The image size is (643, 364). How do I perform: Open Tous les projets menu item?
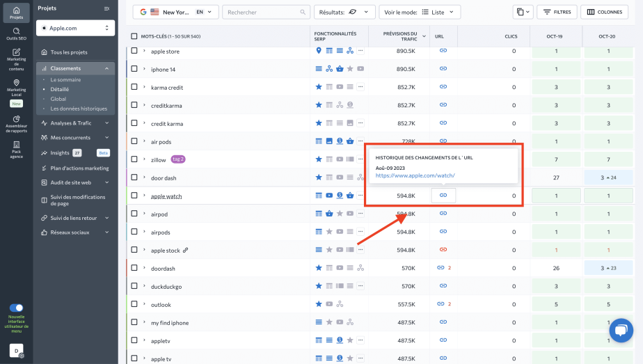[69, 52]
